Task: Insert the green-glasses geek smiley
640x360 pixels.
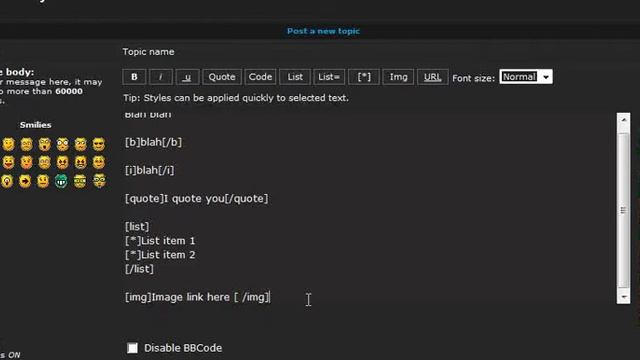Action: (80, 180)
